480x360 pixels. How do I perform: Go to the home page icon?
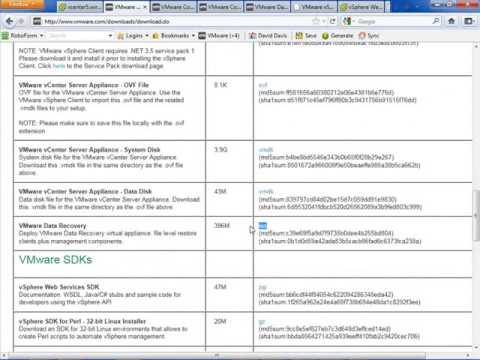(451, 21)
